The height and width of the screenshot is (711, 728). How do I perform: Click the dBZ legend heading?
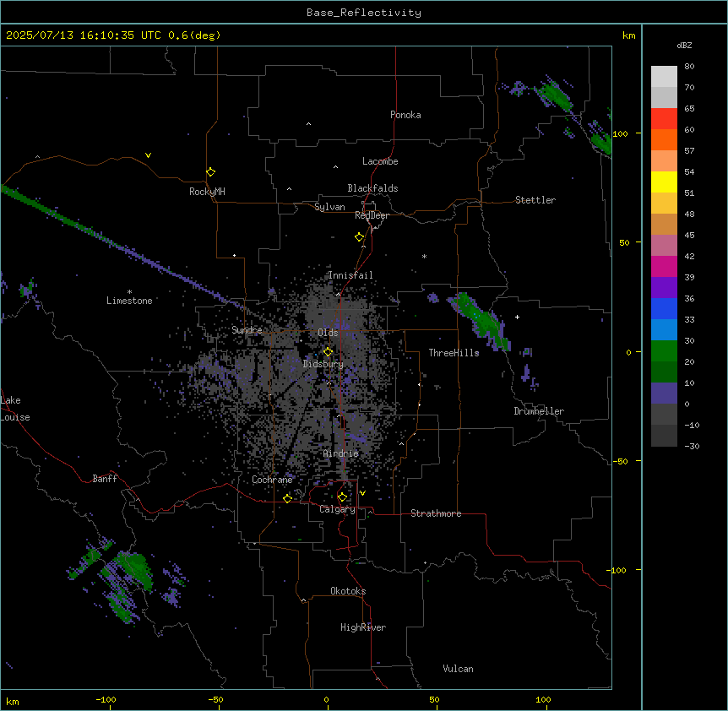pos(684,45)
